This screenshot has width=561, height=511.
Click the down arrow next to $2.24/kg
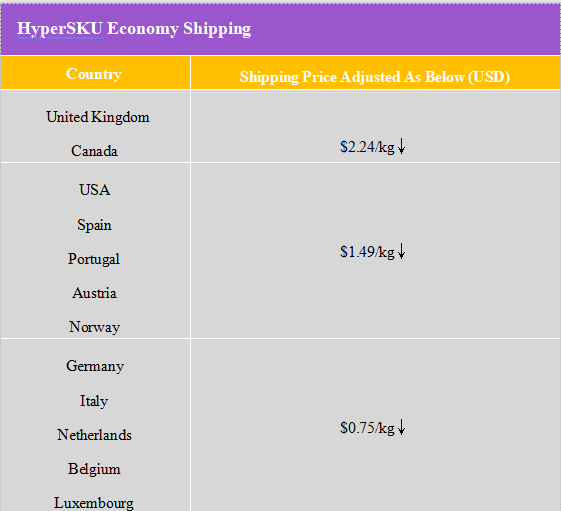401,146
